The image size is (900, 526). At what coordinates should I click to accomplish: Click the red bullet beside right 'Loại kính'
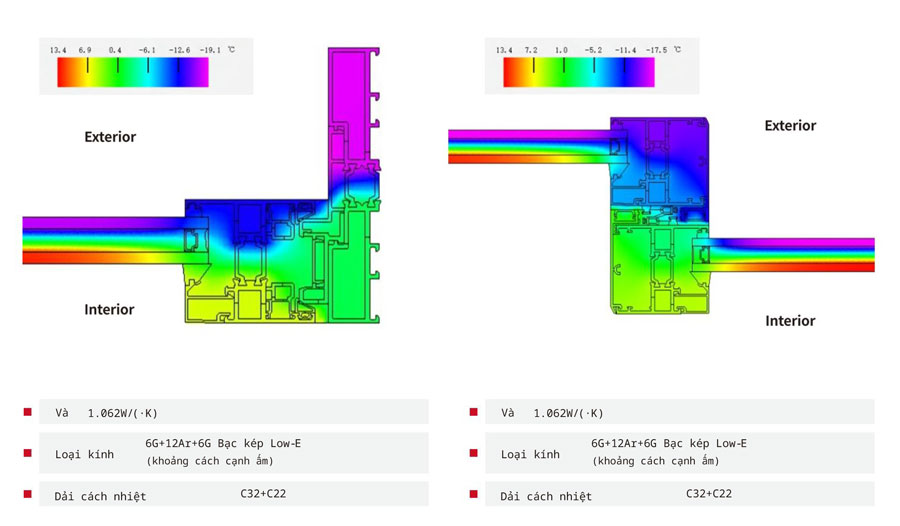pos(474,453)
